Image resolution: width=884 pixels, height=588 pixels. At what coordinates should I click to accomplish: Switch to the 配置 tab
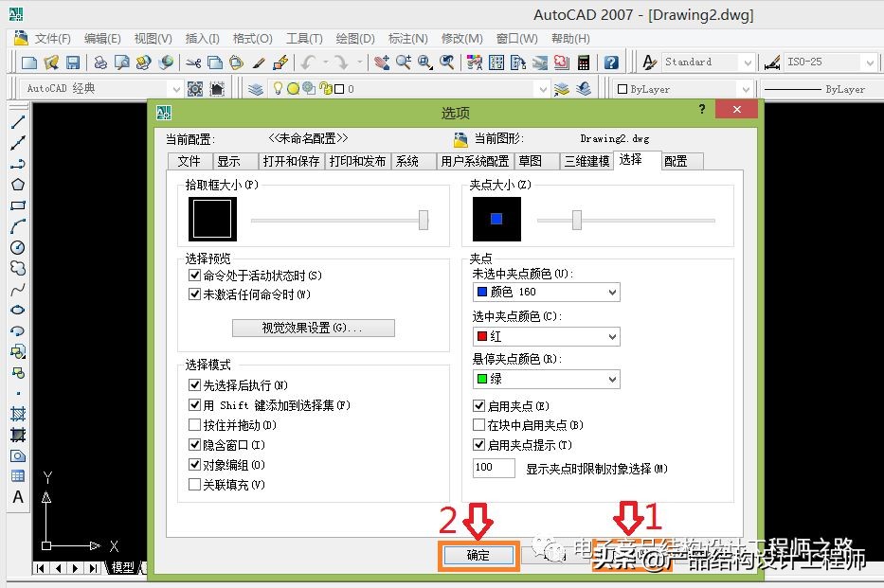[x=681, y=162]
